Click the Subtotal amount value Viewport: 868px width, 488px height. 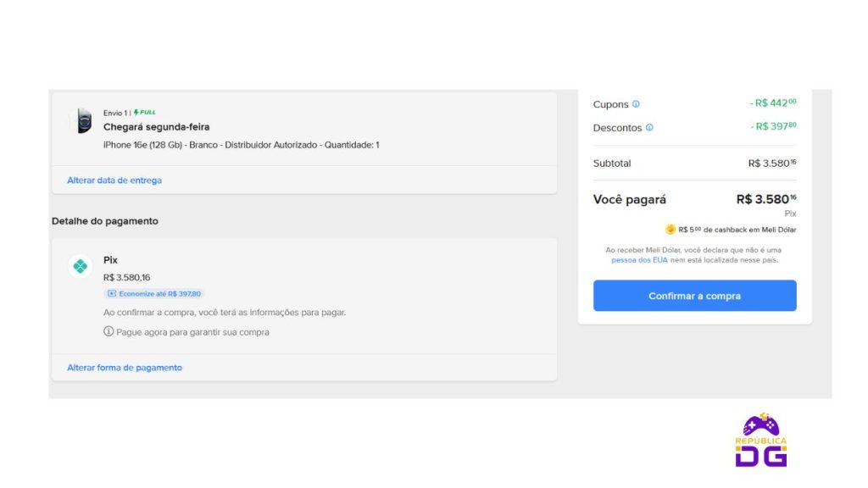coord(772,164)
